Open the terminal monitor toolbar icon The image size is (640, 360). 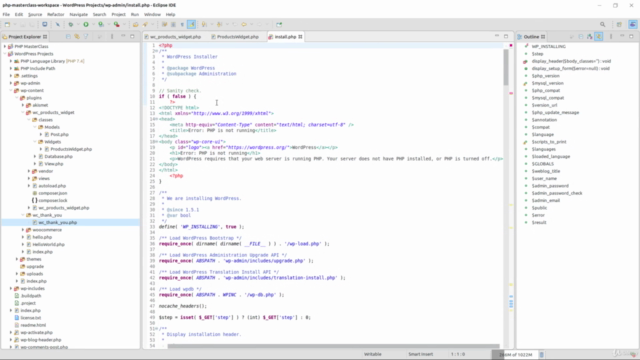(44, 24)
